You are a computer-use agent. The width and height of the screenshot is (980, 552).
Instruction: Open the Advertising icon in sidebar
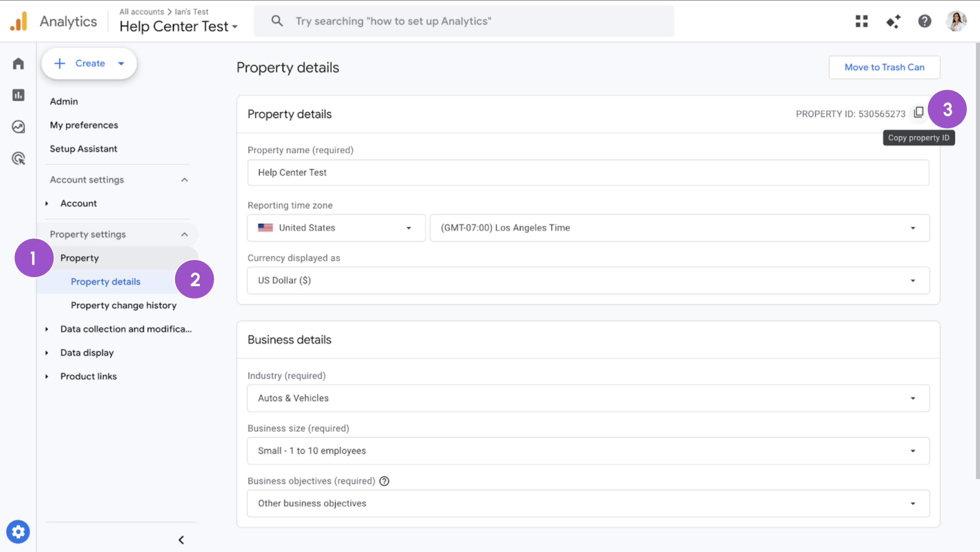pyautogui.click(x=18, y=158)
